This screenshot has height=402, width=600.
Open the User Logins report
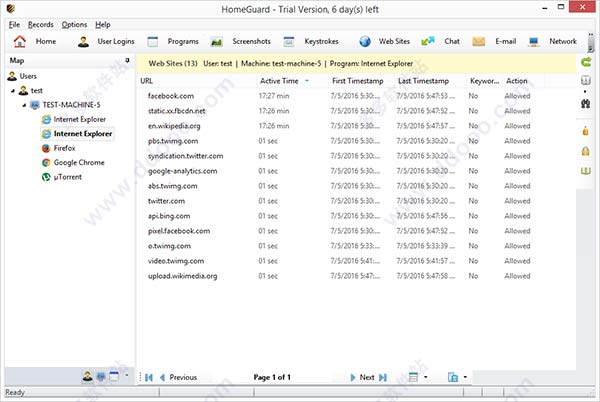click(x=106, y=41)
